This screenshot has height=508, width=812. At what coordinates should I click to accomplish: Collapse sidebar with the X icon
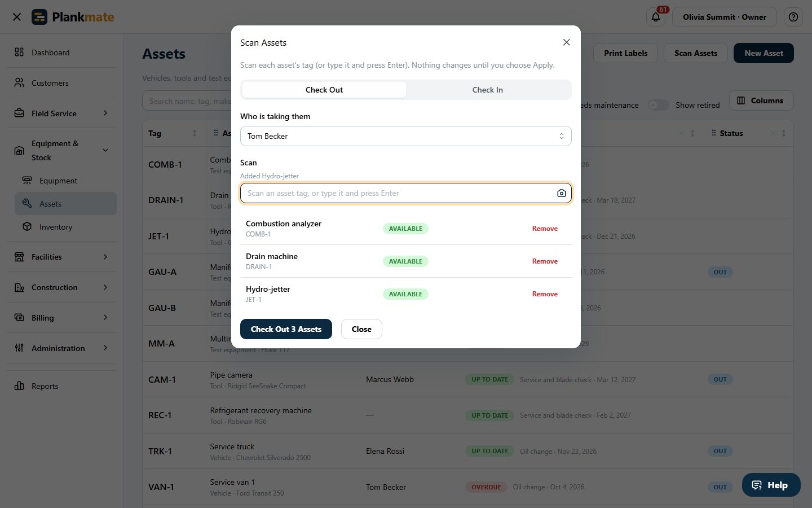coord(17,17)
